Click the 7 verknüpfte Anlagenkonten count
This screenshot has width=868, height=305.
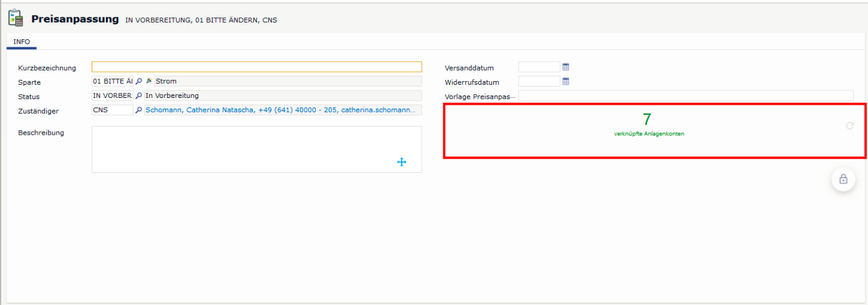click(647, 120)
